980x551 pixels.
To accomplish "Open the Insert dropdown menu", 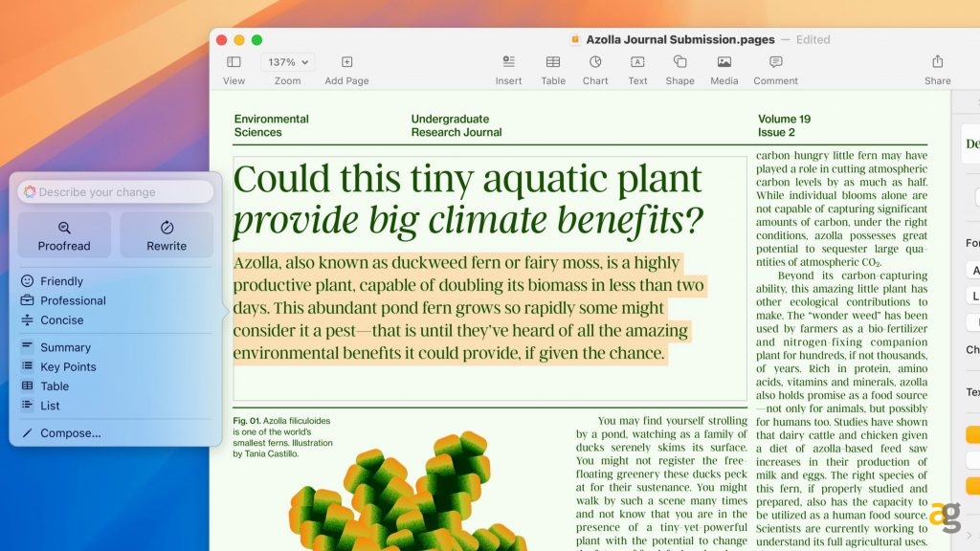I will (508, 62).
